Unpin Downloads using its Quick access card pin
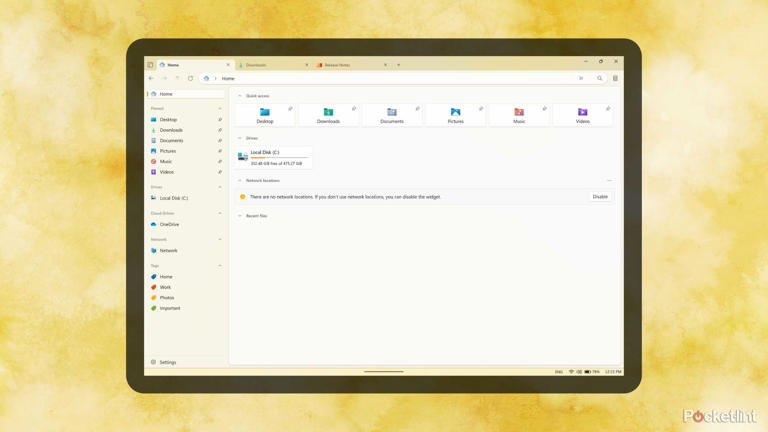 [x=354, y=109]
